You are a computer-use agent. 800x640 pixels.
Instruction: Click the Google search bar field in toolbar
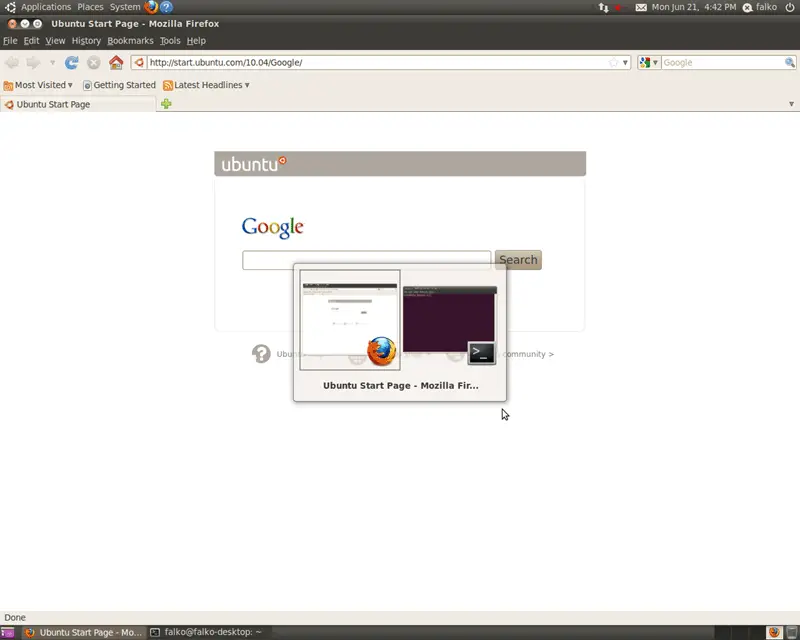click(722, 62)
